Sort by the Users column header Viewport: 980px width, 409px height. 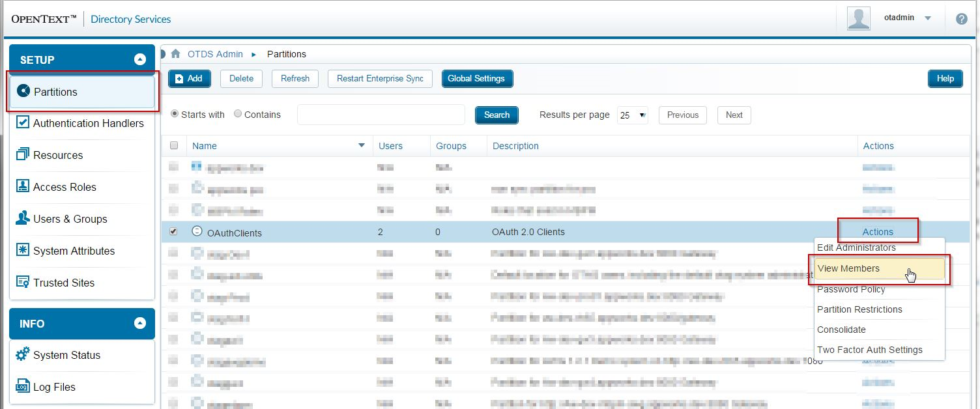pos(391,146)
